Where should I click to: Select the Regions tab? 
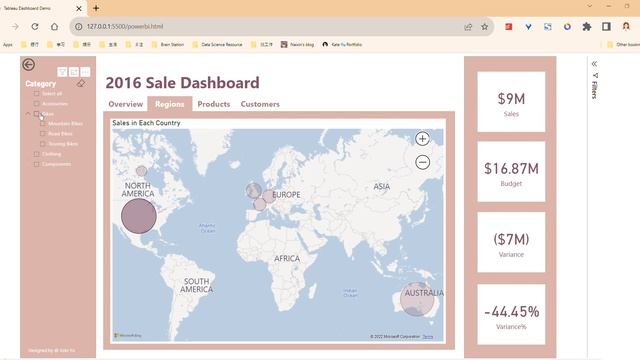click(x=170, y=104)
